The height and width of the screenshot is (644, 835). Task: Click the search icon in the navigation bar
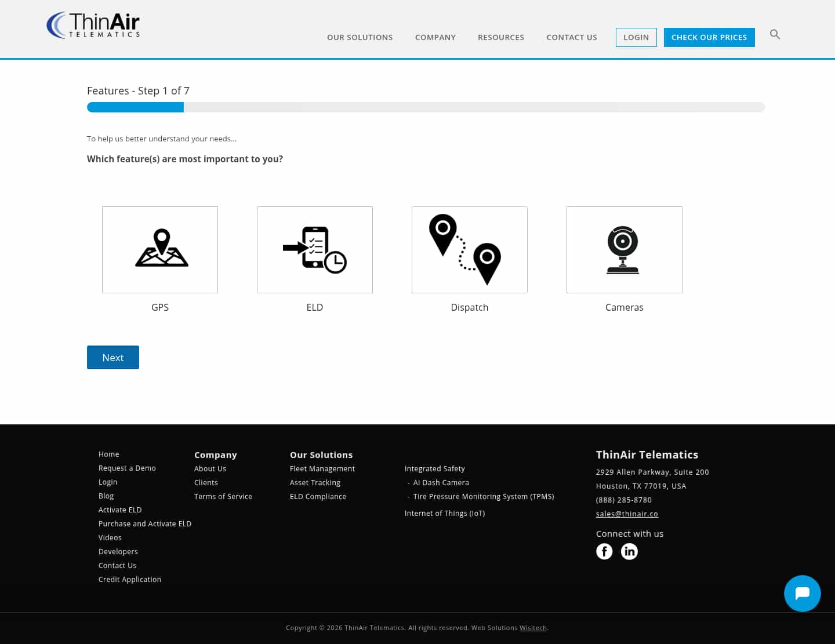click(x=775, y=34)
